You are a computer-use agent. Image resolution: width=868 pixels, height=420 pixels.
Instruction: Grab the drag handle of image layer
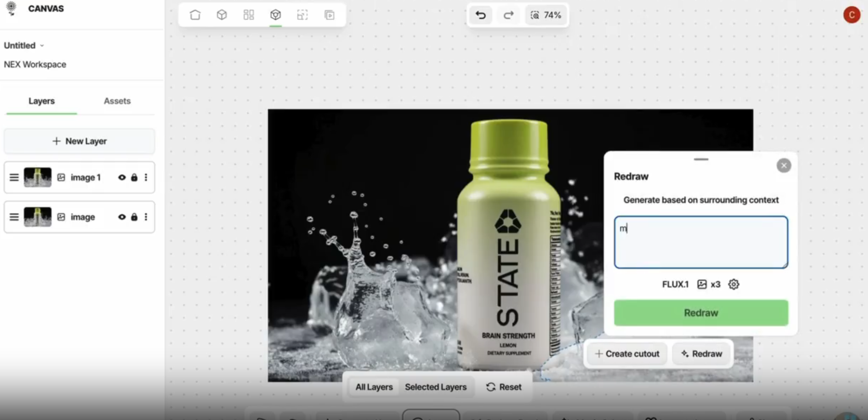(x=14, y=217)
